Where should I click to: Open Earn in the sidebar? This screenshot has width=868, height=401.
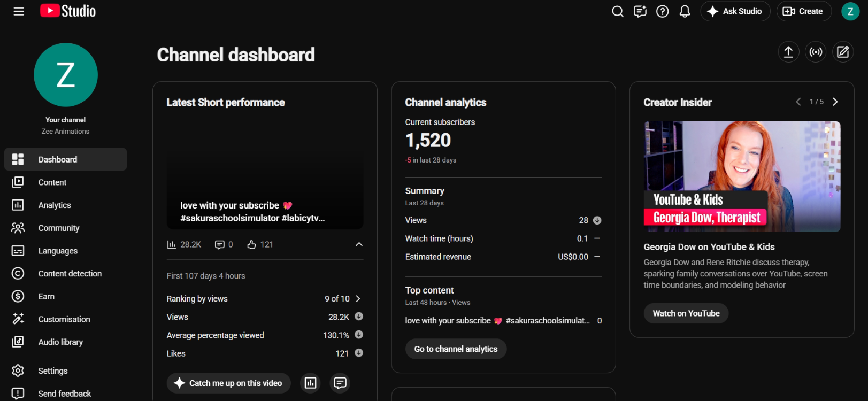(x=66, y=296)
